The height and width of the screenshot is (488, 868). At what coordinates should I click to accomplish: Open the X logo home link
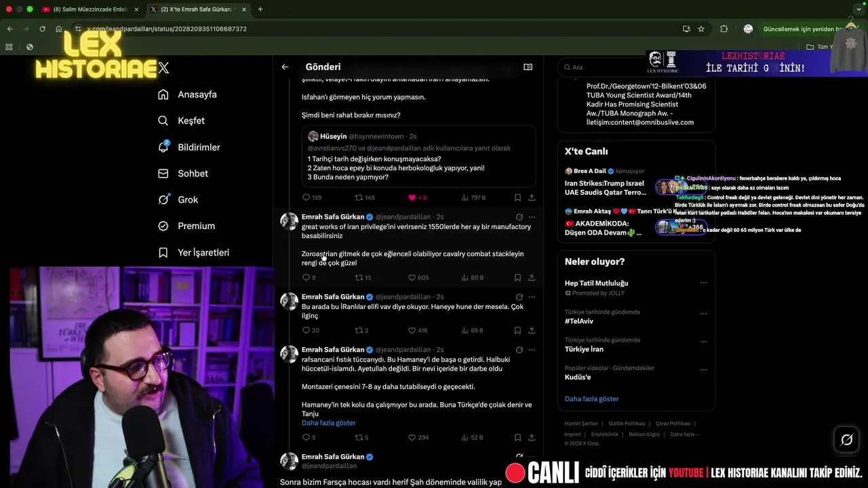pos(163,68)
